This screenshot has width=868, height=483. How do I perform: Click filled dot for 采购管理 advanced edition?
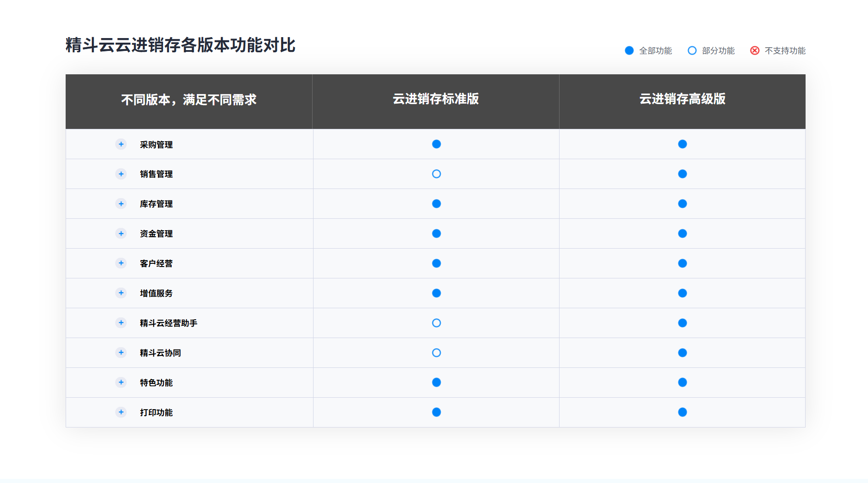coord(683,144)
